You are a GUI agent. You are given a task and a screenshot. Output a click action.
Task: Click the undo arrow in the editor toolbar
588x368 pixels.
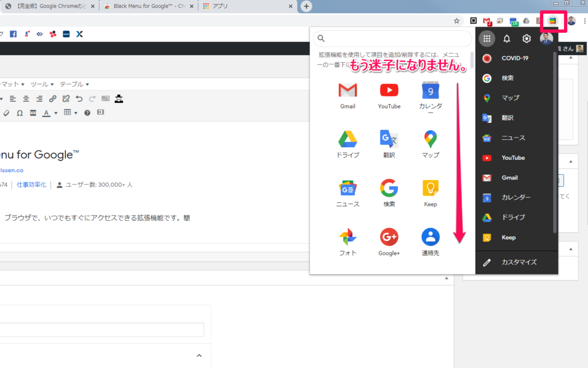tap(79, 98)
